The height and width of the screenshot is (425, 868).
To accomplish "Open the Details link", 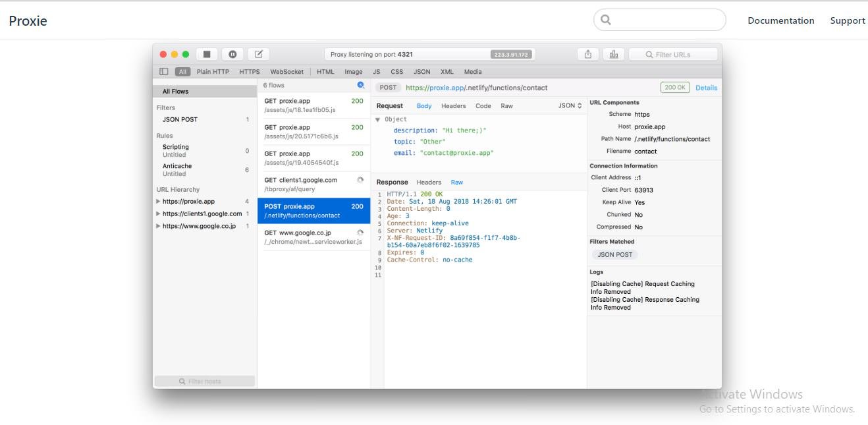I will [x=707, y=88].
